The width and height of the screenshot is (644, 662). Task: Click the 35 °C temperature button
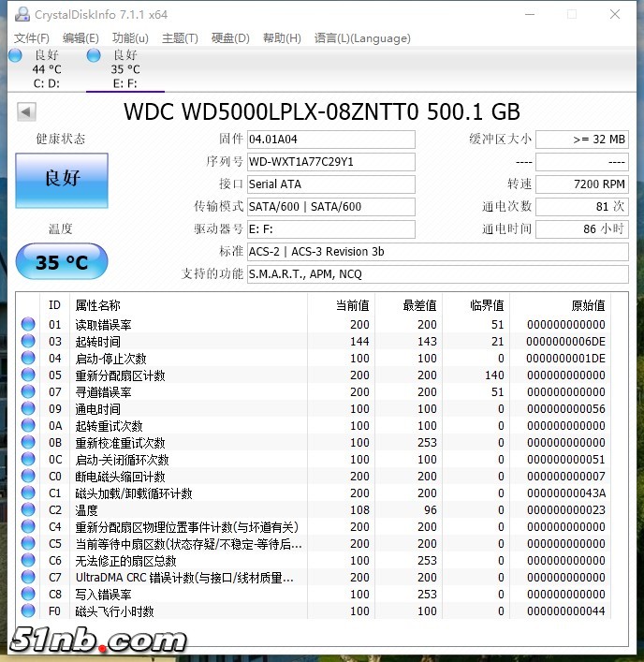pos(62,262)
